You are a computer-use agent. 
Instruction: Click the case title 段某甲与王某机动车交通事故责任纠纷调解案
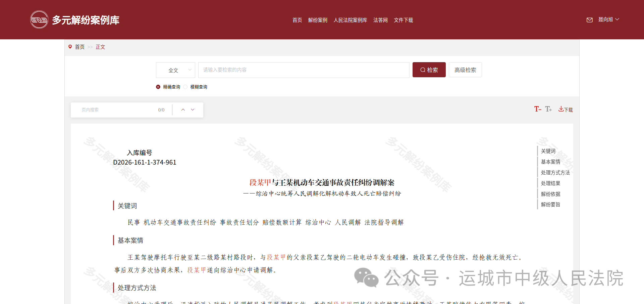pos(322,182)
